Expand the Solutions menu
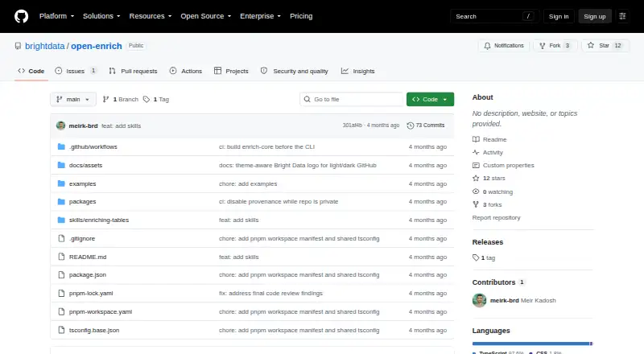 click(101, 16)
